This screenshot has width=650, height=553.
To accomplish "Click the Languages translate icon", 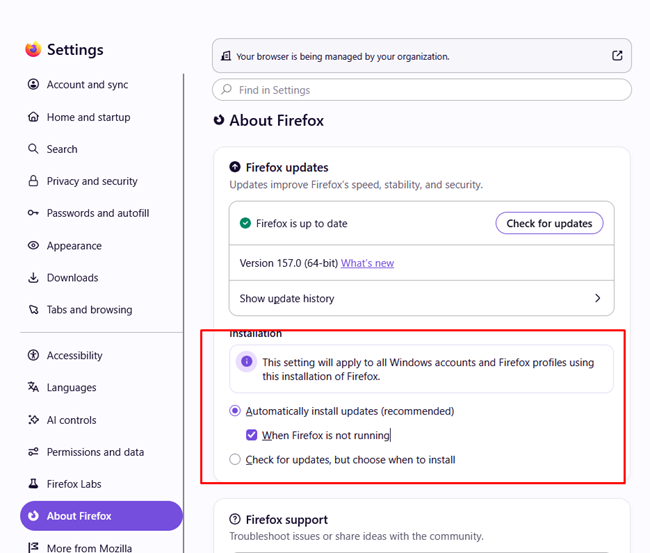I will (x=33, y=387).
